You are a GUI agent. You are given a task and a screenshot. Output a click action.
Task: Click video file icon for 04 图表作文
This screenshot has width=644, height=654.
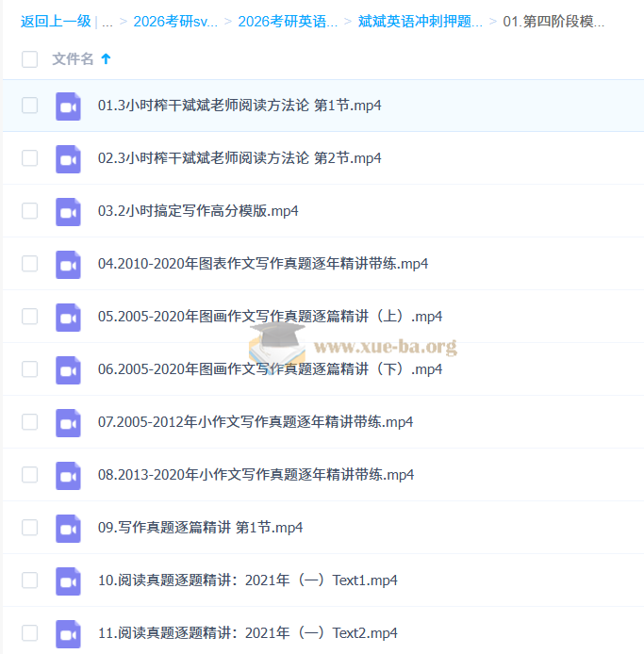click(x=68, y=264)
